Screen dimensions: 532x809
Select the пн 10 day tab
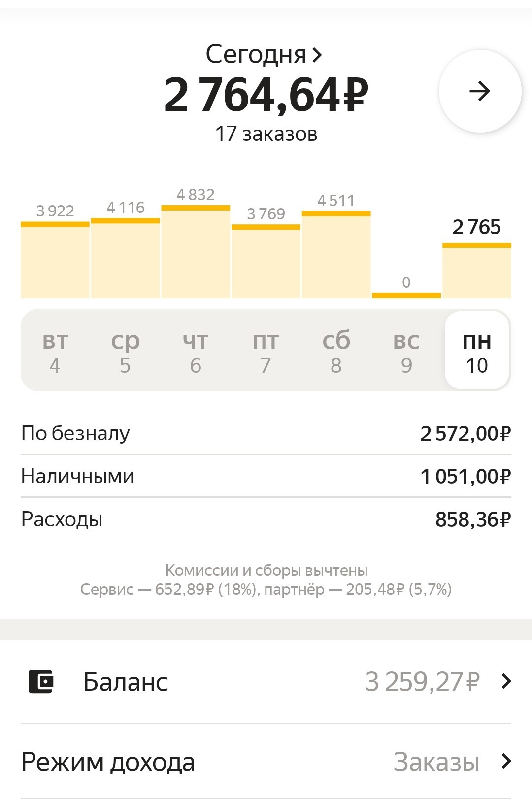coord(477,351)
